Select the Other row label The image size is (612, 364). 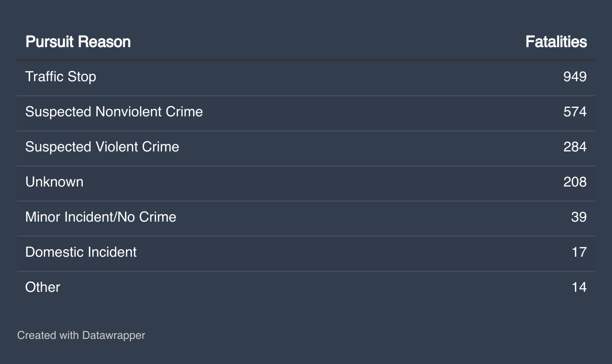click(43, 287)
